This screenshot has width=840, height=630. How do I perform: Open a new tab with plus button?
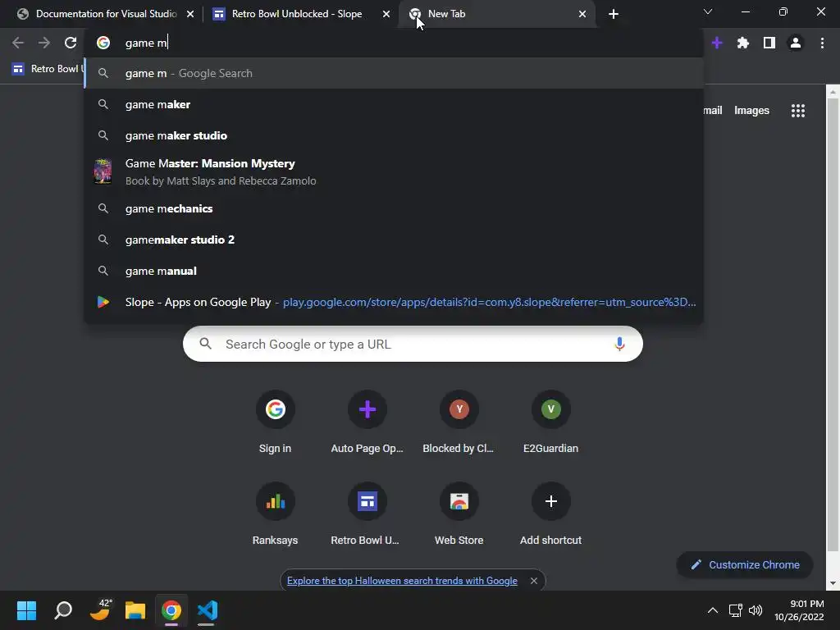pyautogui.click(x=614, y=14)
